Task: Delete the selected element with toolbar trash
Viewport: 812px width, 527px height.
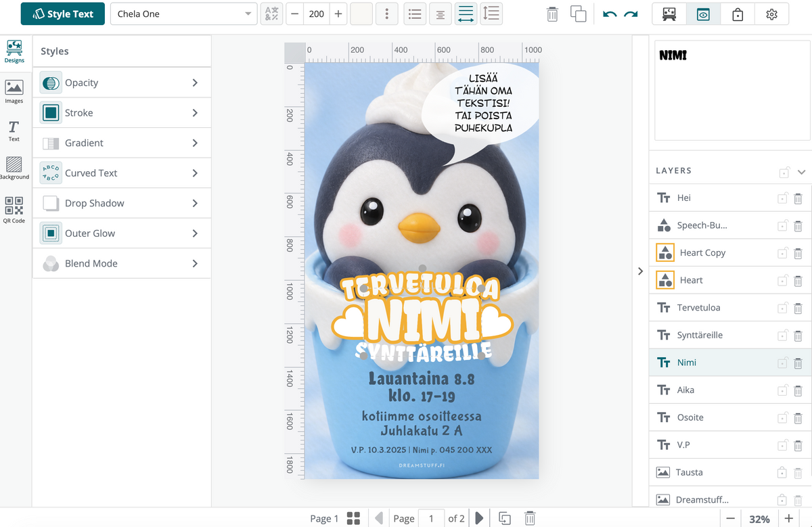Action: point(552,14)
